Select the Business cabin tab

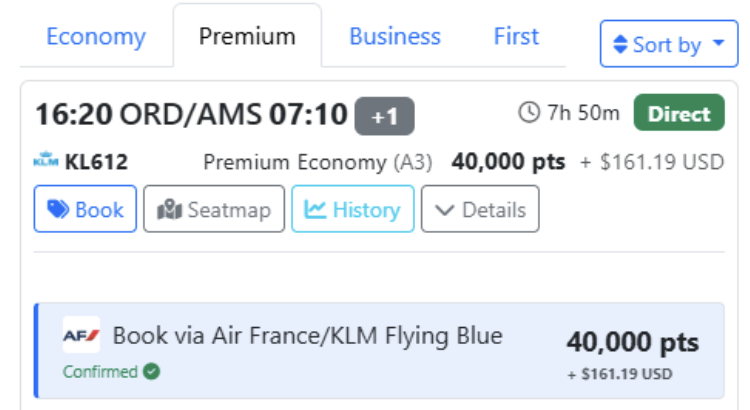pyautogui.click(x=395, y=37)
